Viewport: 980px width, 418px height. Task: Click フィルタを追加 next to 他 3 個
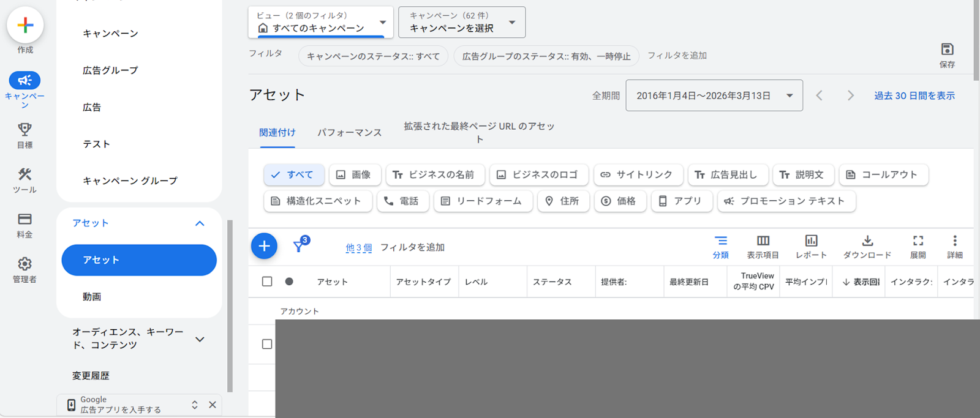(x=412, y=247)
